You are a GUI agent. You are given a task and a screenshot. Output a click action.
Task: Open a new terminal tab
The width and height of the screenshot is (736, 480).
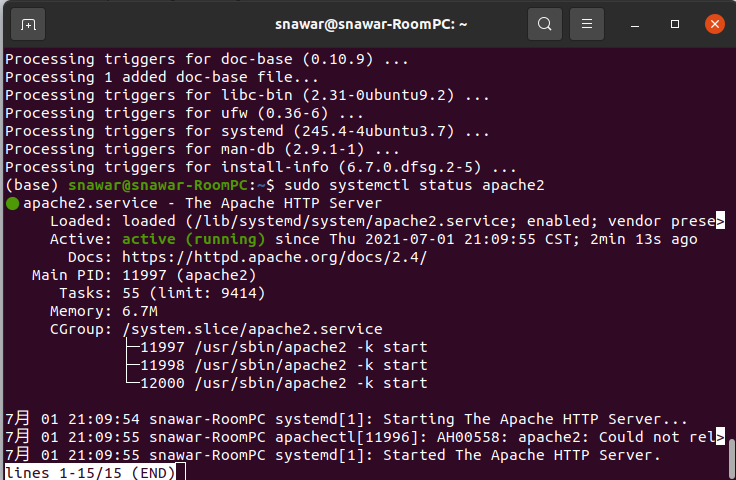point(28,24)
